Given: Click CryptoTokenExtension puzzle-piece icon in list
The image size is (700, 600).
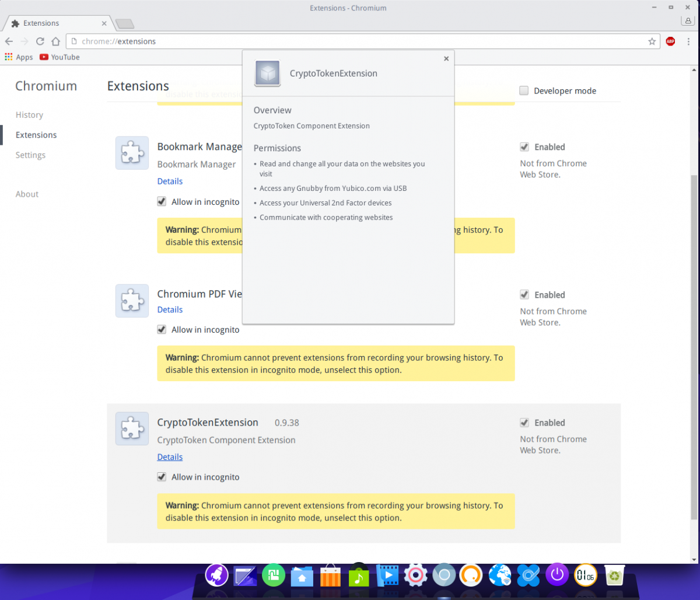Looking at the screenshot, I should tap(132, 428).
